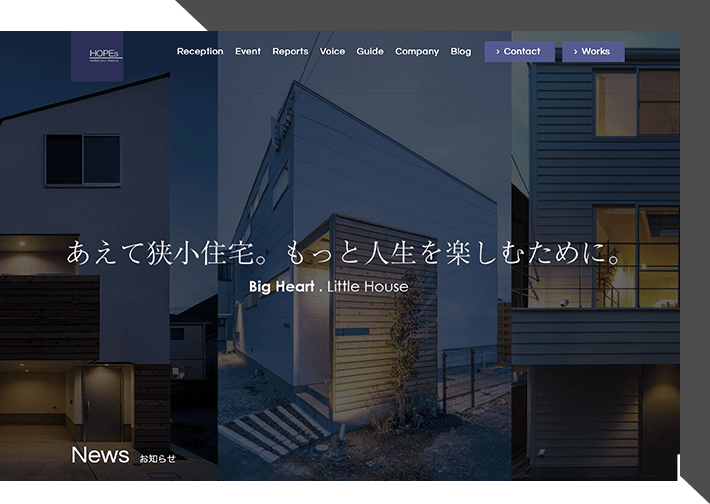Image resolution: width=710 pixels, height=504 pixels.
Task: Select the Japanese headline text あえて狭小住宅
Action: (167, 253)
